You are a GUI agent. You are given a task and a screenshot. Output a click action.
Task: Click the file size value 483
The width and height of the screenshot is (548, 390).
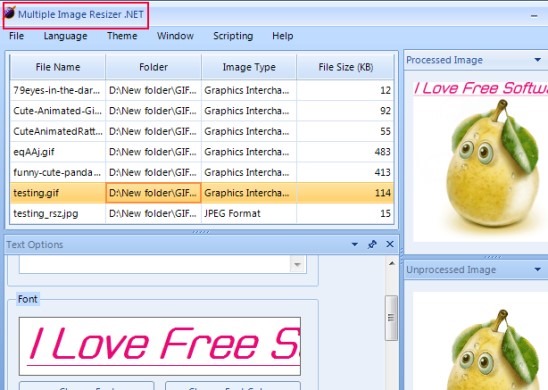tap(382, 152)
